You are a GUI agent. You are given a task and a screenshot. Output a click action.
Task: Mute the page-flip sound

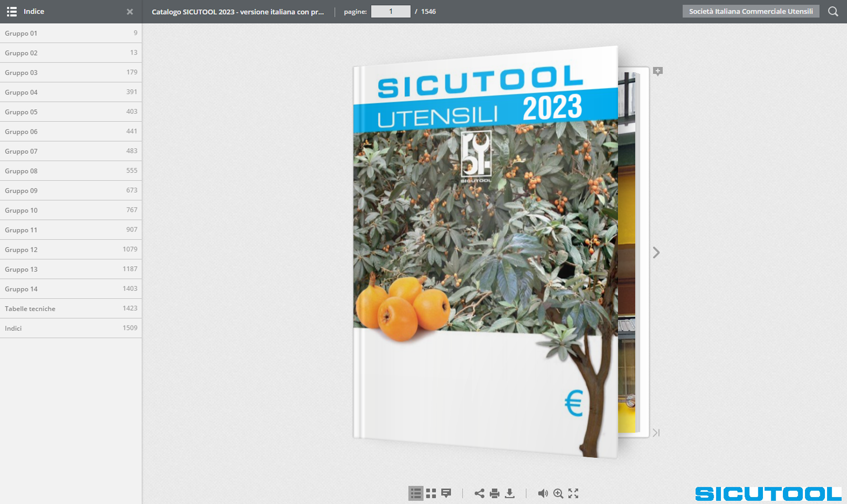[543, 493]
